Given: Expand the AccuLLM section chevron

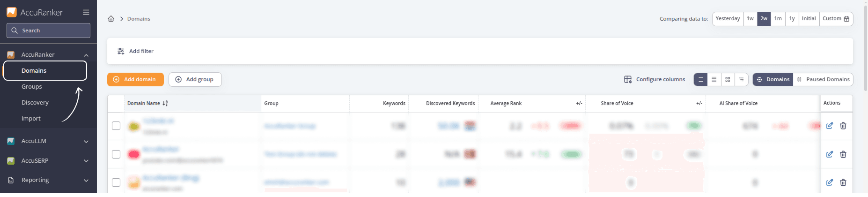Looking at the screenshot, I should point(86,142).
